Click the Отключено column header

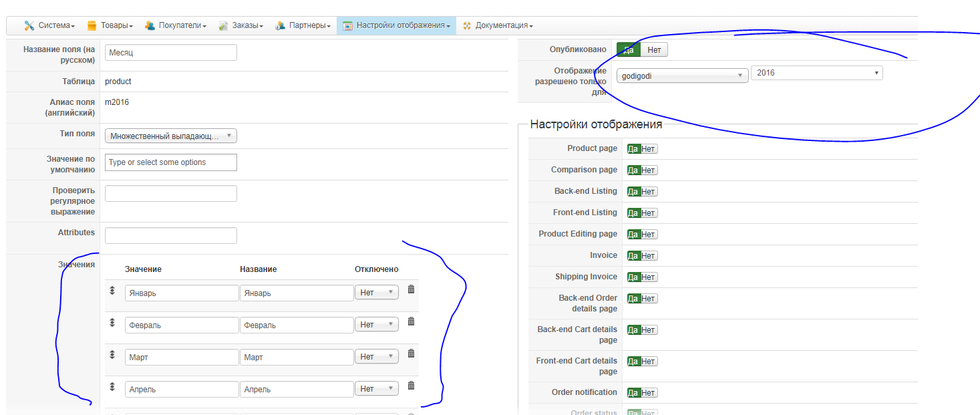point(376,269)
